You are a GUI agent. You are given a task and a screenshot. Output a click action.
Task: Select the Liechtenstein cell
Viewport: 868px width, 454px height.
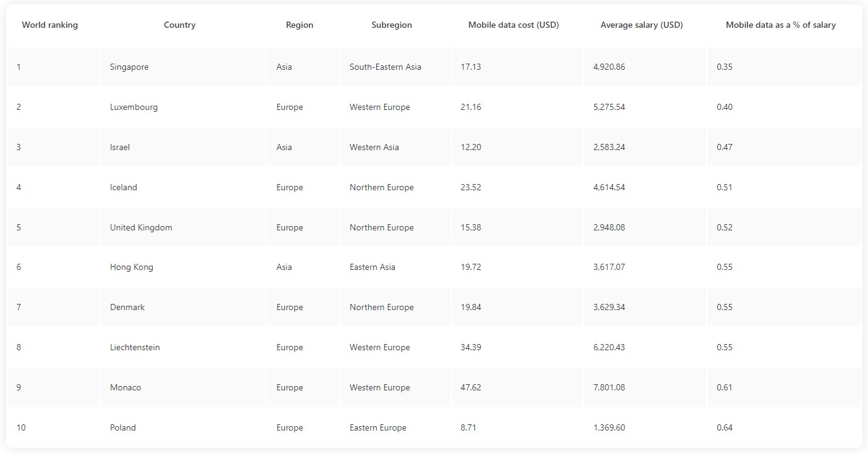pos(135,348)
